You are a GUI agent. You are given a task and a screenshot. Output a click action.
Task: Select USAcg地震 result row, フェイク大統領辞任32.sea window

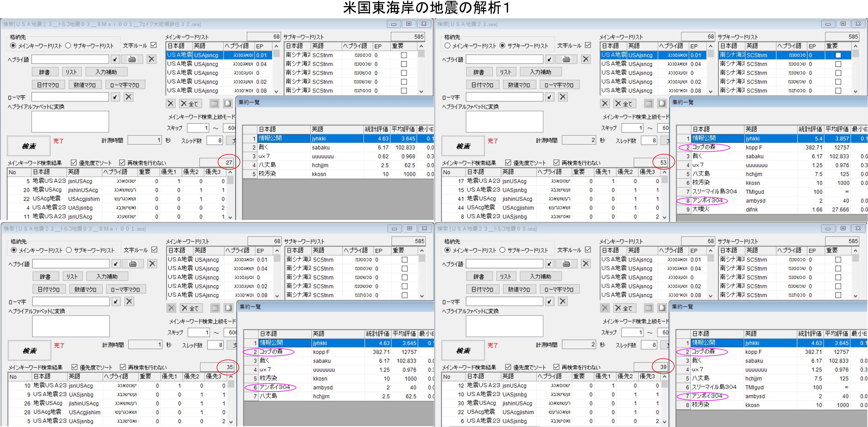pos(117,199)
